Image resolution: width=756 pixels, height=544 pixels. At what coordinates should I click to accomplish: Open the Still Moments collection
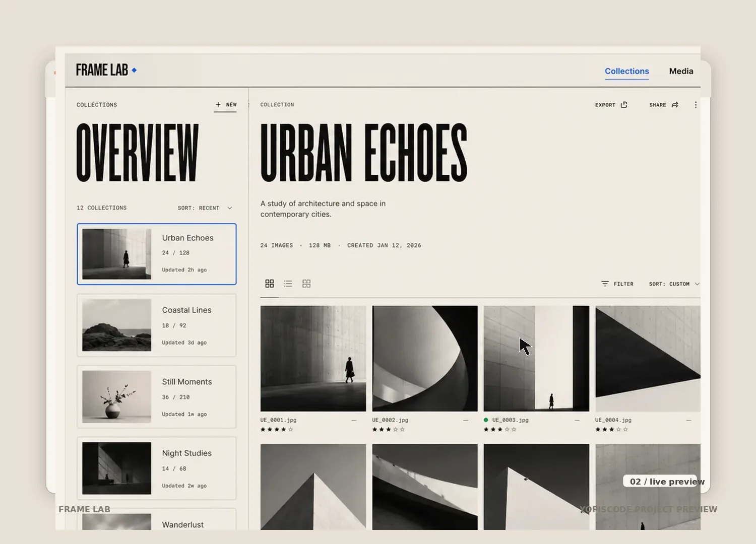(x=157, y=397)
